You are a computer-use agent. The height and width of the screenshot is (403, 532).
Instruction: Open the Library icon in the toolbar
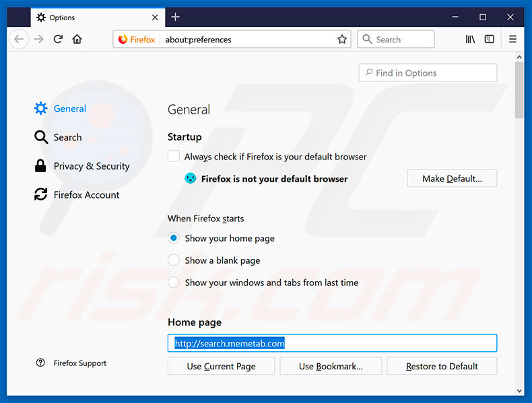470,39
